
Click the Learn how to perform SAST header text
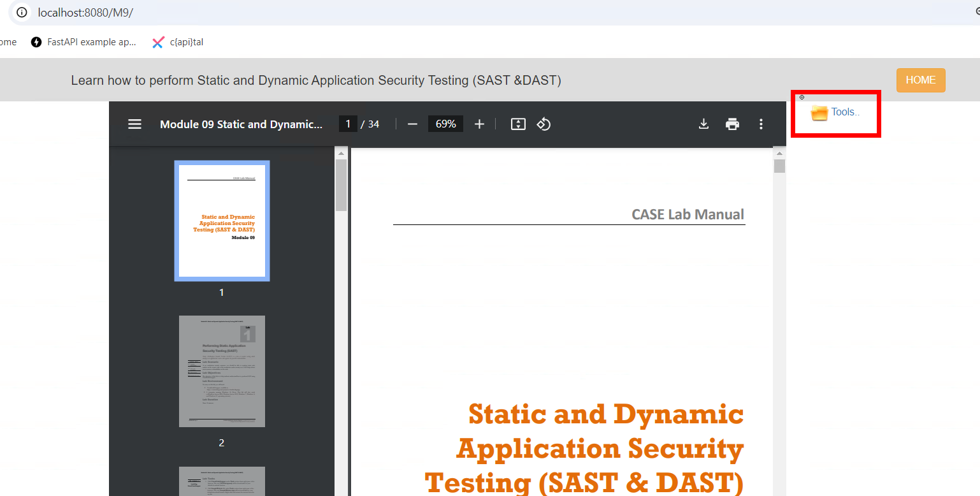316,80
